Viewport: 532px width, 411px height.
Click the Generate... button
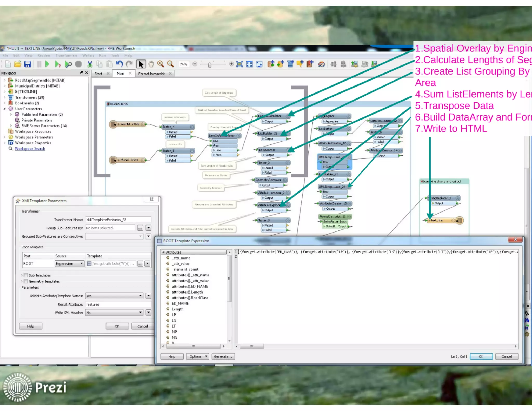point(223,356)
